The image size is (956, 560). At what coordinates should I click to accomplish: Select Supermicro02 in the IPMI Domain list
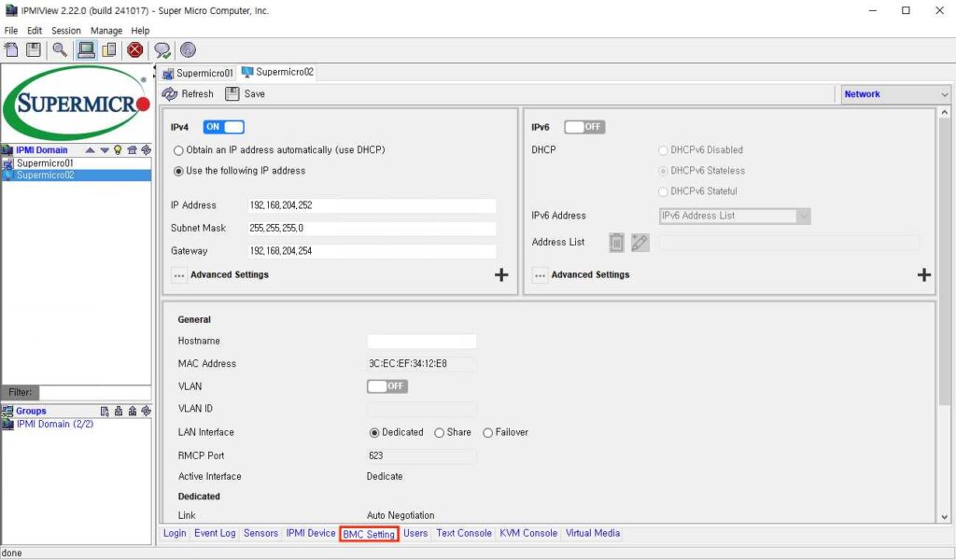tap(77, 175)
